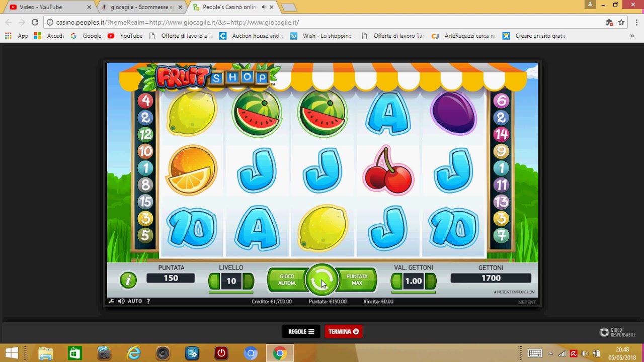Click the blocked plugin icon in address bar
This screenshot has height=362, width=644.
coord(610,22)
